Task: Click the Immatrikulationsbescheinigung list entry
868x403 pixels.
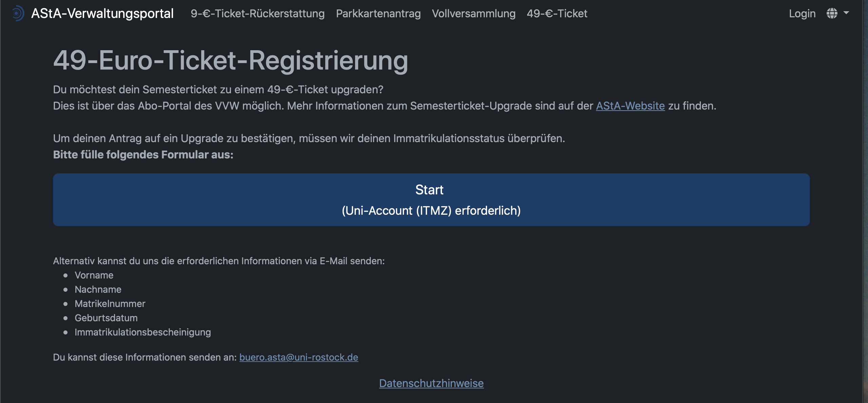Action: point(143,332)
